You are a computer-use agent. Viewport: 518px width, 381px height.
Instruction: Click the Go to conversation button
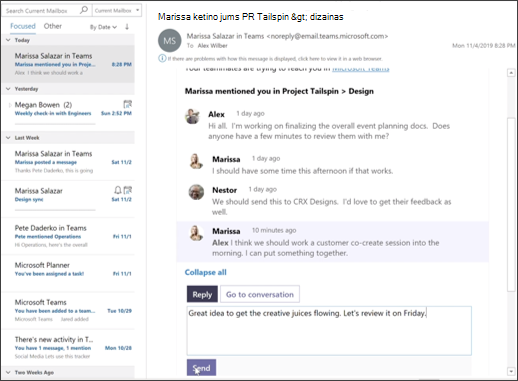tap(260, 294)
